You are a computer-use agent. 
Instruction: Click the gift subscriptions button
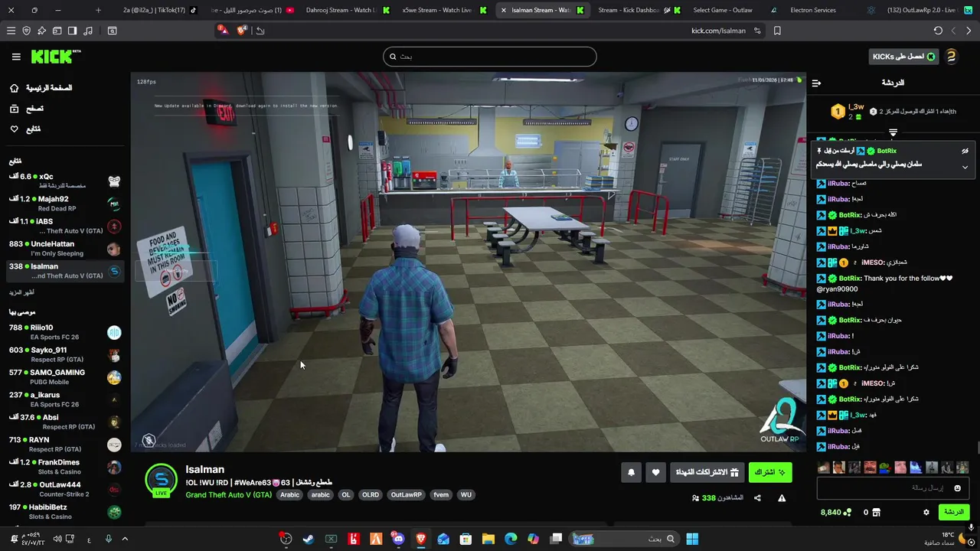707,472
